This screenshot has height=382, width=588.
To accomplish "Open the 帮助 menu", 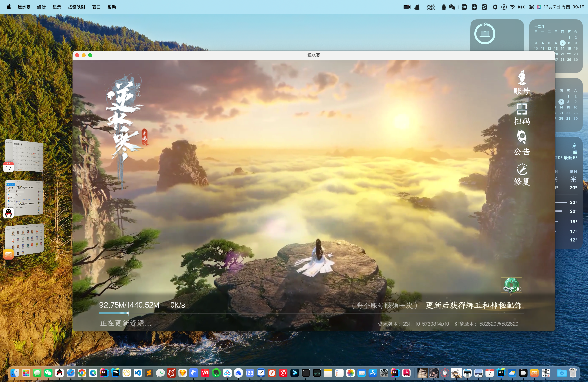I will coord(112,7).
